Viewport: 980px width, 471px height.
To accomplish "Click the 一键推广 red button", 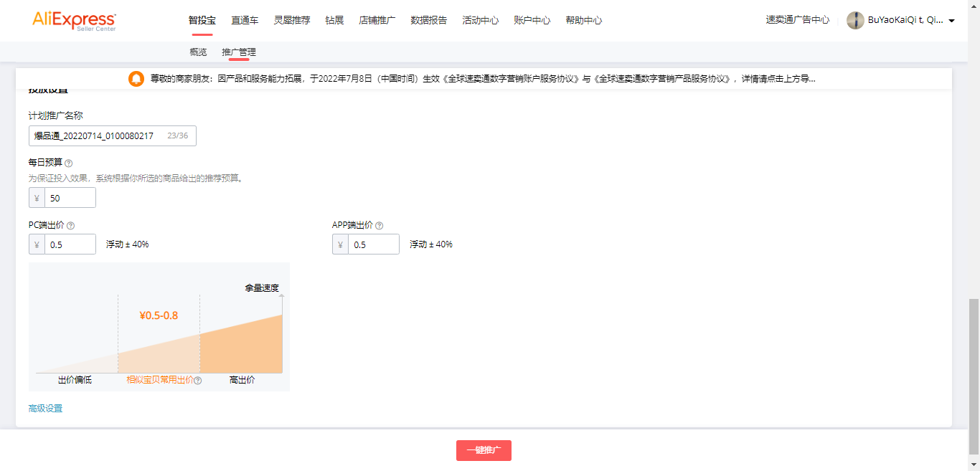I will point(484,450).
